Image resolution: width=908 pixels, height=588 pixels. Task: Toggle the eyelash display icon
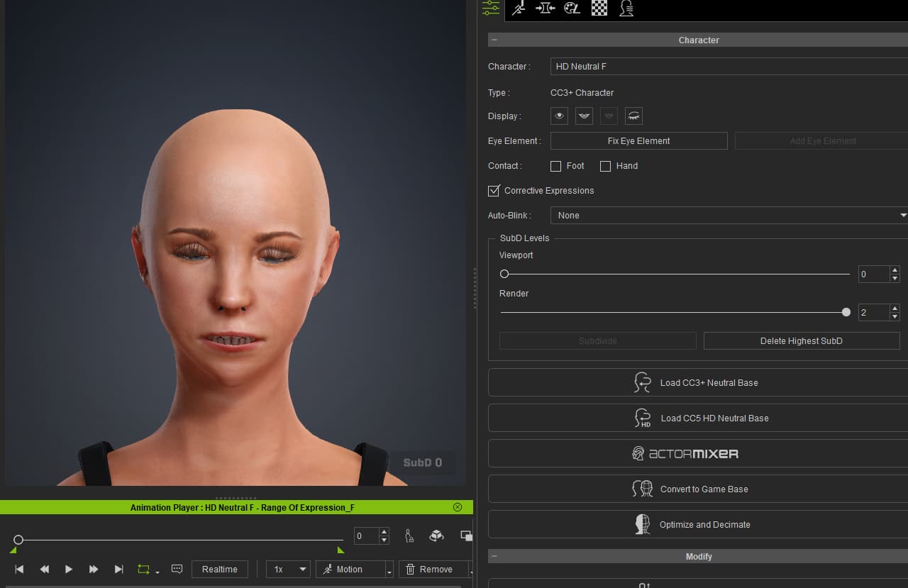(633, 116)
